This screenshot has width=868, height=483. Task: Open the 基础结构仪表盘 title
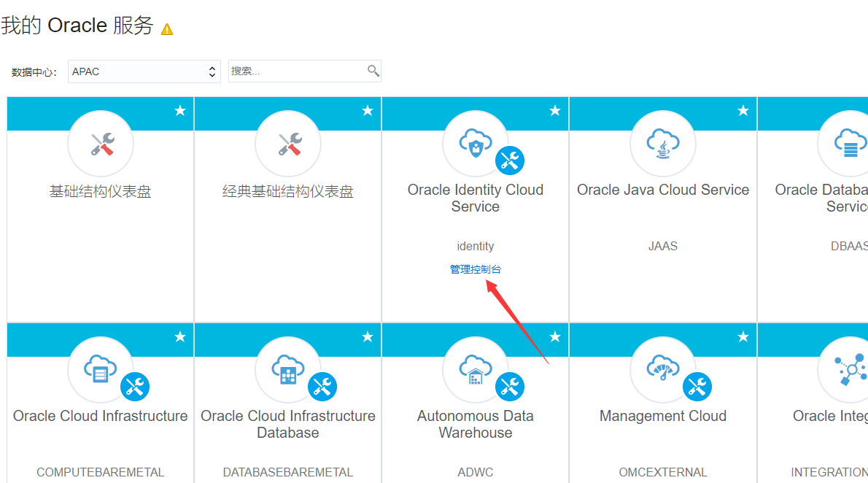(100, 192)
